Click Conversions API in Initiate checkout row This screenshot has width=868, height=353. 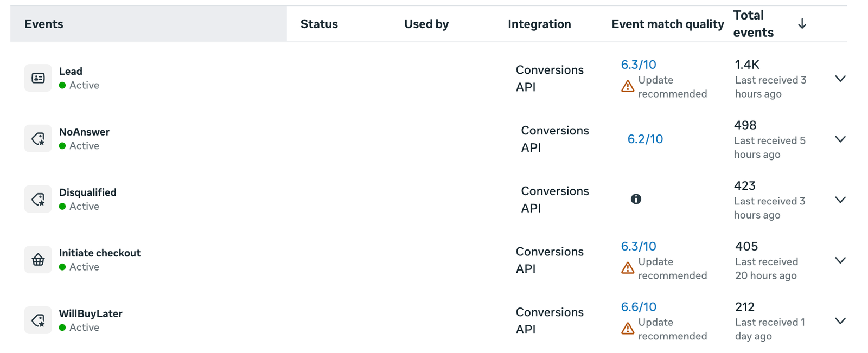[x=550, y=260]
